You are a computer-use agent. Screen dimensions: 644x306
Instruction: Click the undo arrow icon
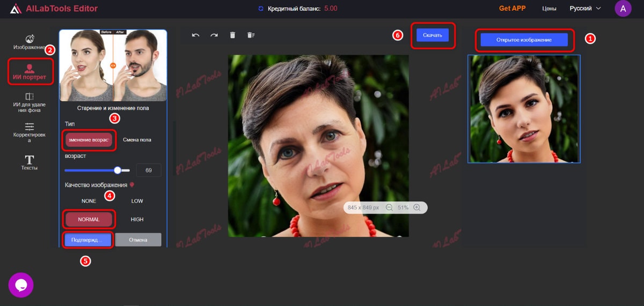click(196, 35)
